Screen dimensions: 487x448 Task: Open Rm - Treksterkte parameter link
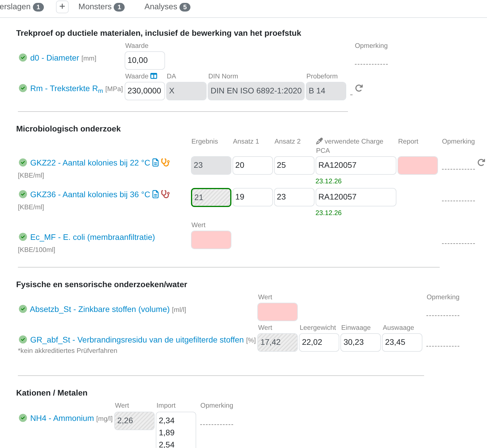[67, 89]
